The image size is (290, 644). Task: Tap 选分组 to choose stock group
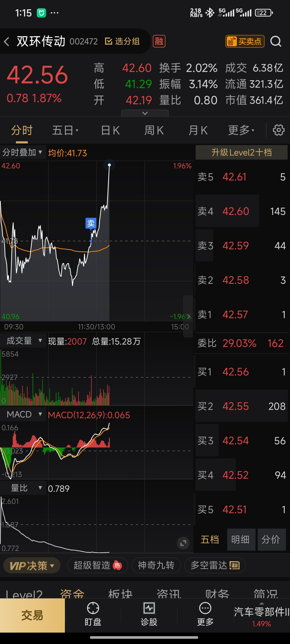coord(122,41)
